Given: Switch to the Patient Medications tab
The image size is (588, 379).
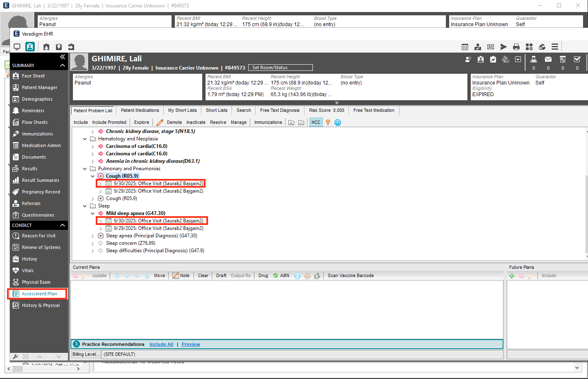Looking at the screenshot, I should (x=140, y=111).
